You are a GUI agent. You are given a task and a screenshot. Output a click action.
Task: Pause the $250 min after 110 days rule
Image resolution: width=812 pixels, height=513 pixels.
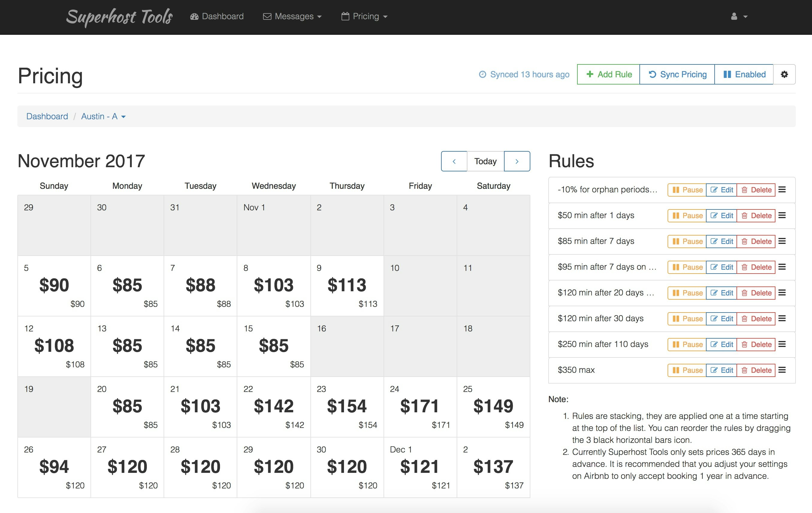click(x=686, y=344)
